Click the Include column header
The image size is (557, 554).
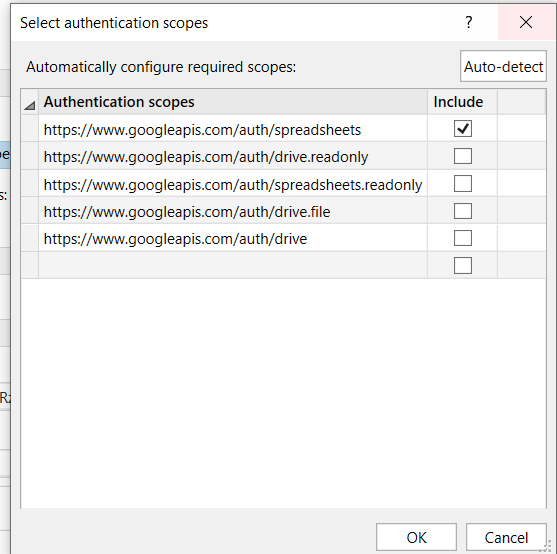[x=462, y=102]
